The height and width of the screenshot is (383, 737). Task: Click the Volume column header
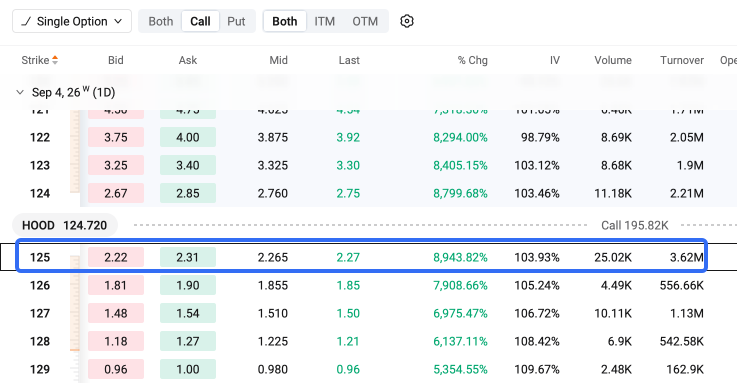(x=613, y=60)
